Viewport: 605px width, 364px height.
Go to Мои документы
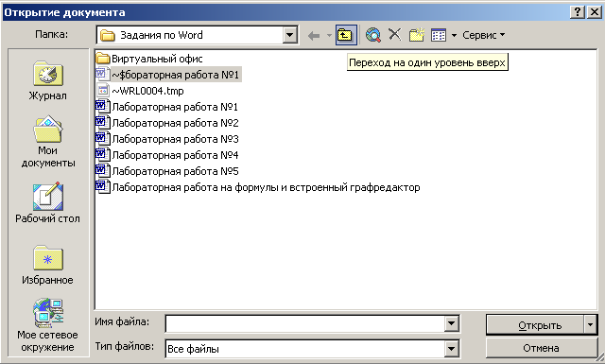click(x=48, y=142)
